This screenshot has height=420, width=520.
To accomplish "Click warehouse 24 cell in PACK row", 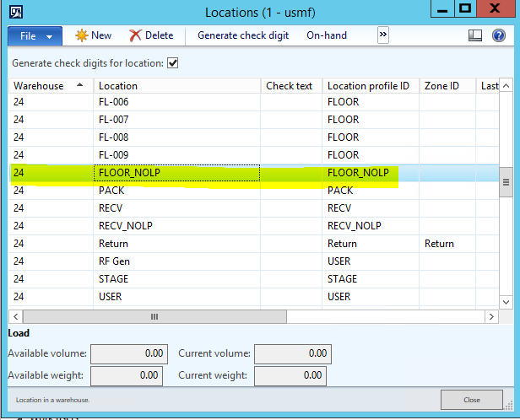I will click(x=51, y=191).
